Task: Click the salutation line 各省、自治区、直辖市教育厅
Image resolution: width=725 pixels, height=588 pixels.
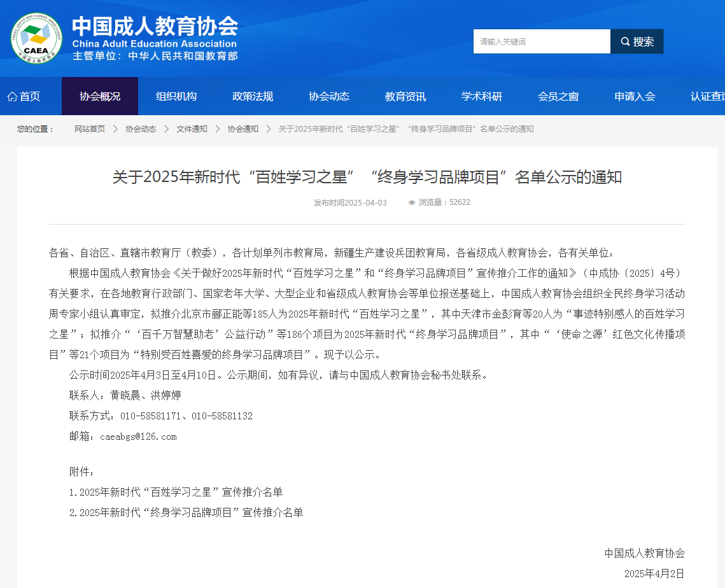Action: click(332, 253)
